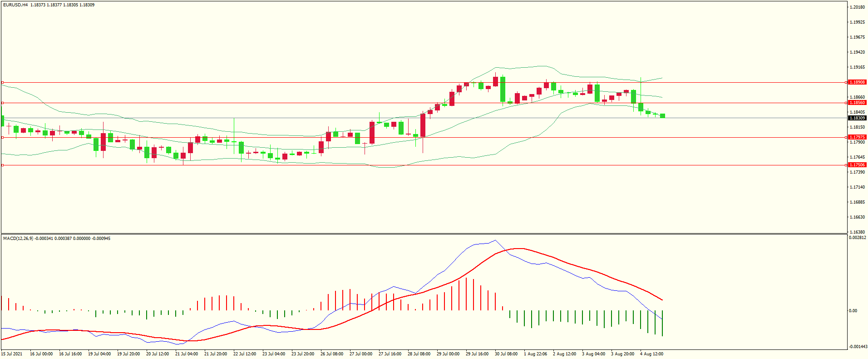Click left anchor square of 1.18560 line
This screenshot has width=868, height=359.
pyautogui.click(x=2, y=103)
